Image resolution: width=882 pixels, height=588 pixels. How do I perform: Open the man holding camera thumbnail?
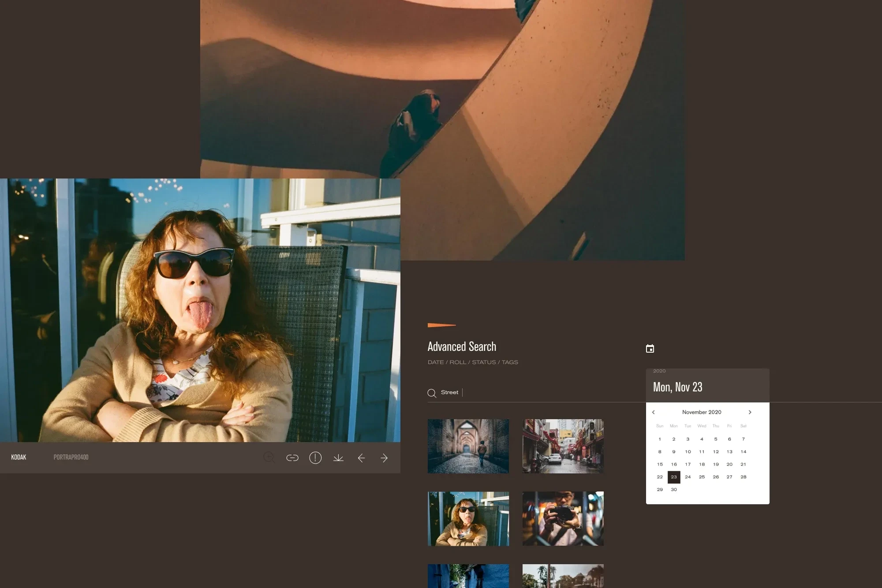click(x=563, y=518)
